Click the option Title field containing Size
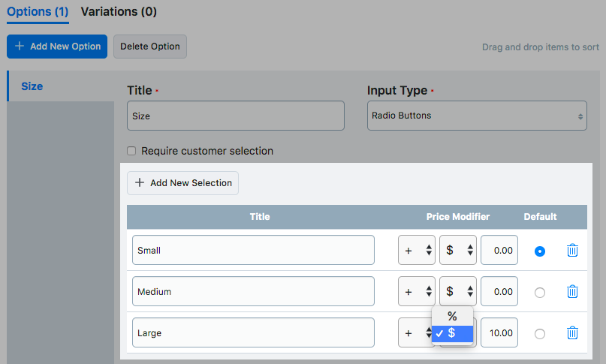The image size is (606, 364). 235,116
